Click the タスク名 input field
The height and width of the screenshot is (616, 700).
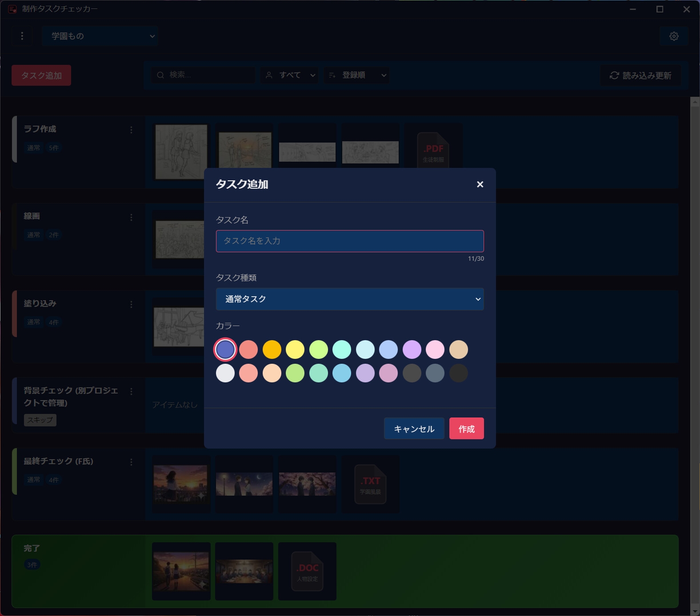click(x=349, y=241)
